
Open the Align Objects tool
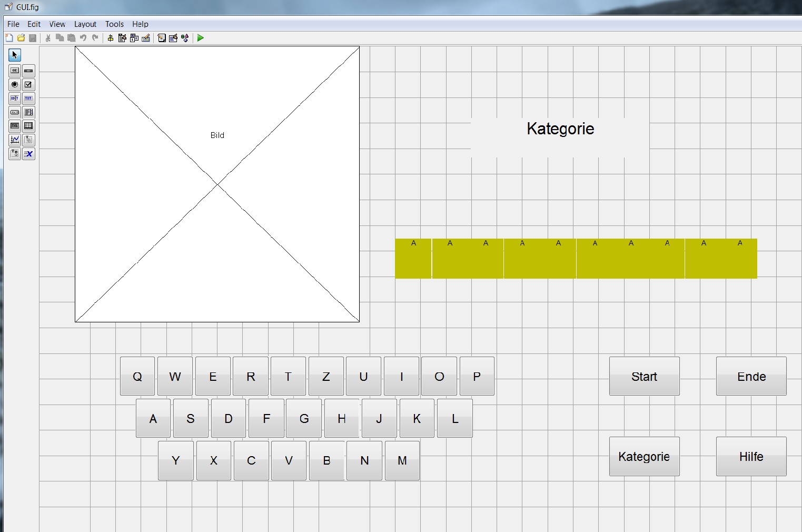point(111,38)
